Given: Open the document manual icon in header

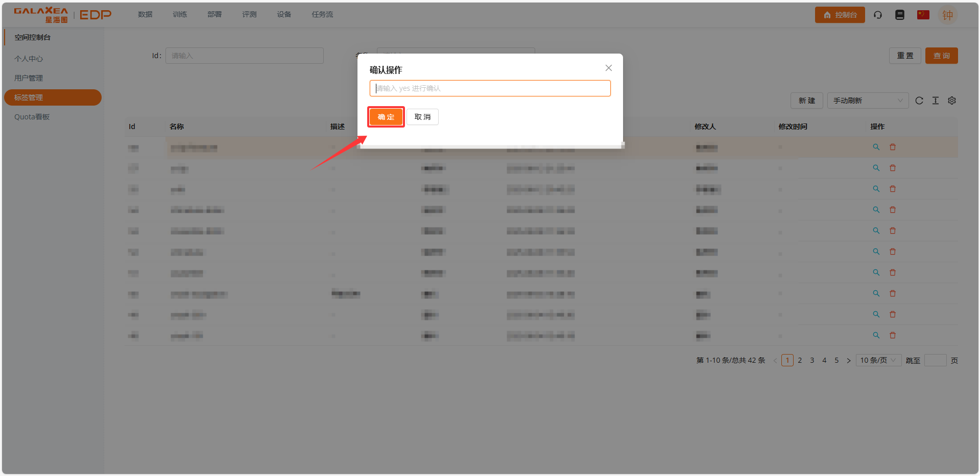Looking at the screenshot, I should [x=900, y=15].
